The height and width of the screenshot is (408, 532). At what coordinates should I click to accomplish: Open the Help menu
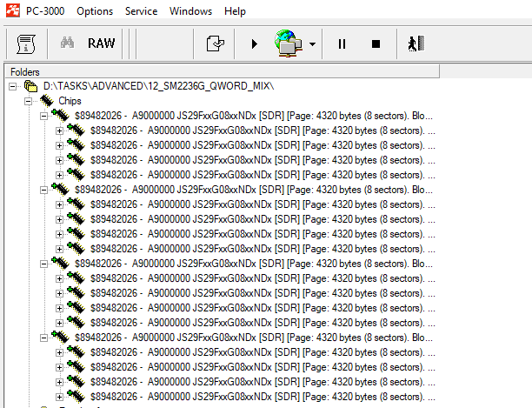(x=235, y=11)
